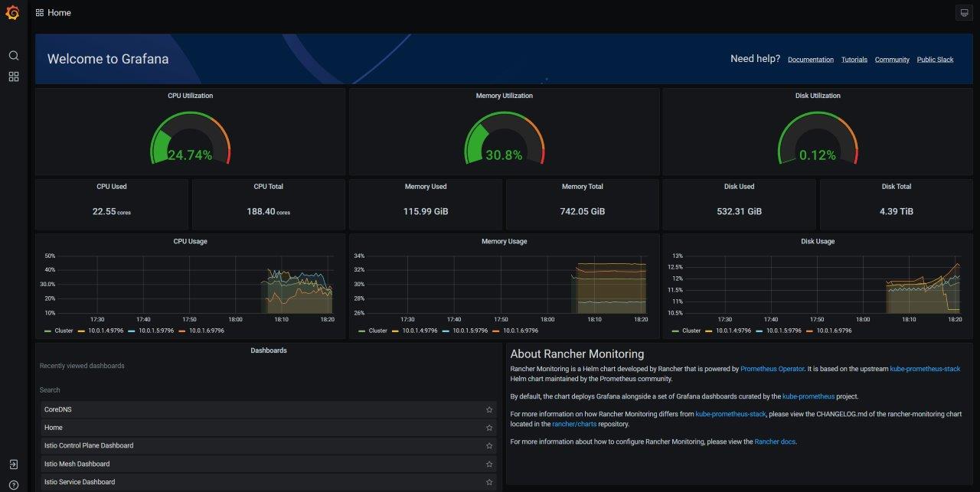Click the 742.05 GiB Memory Total value

click(x=583, y=211)
